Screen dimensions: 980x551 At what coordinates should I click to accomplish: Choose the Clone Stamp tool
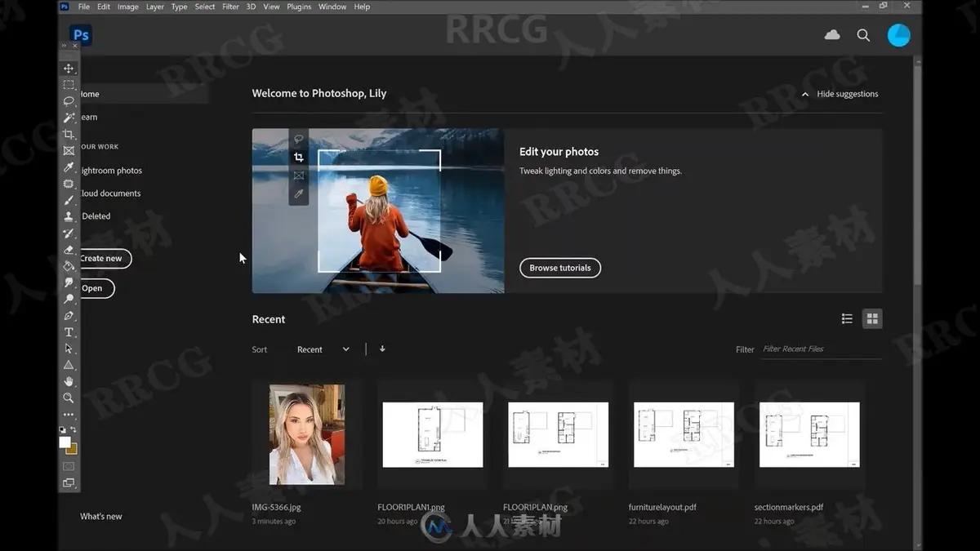(x=69, y=216)
